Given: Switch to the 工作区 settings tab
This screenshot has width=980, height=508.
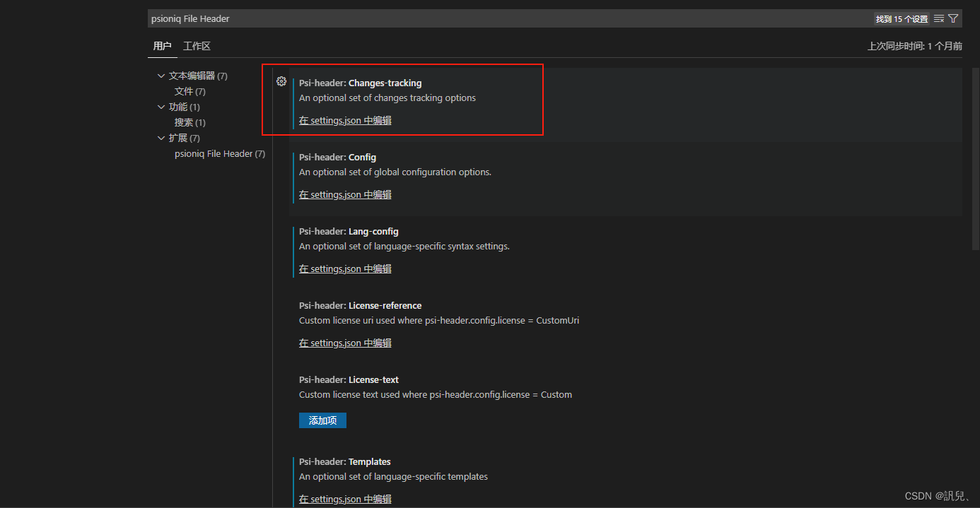Looking at the screenshot, I should [197, 46].
